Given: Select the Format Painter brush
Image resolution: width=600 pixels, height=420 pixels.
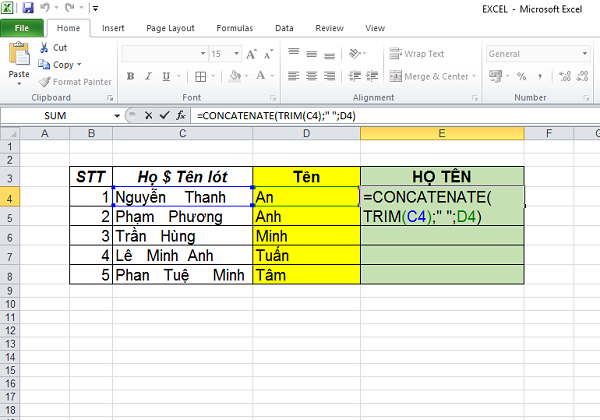Looking at the screenshot, I should [43, 81].
